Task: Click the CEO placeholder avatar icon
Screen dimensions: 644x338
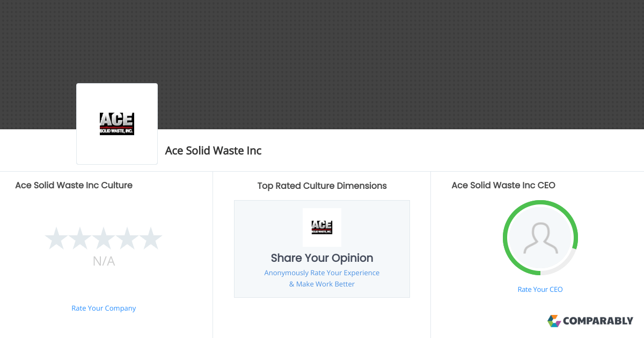Action: click(x=540, y=238)
